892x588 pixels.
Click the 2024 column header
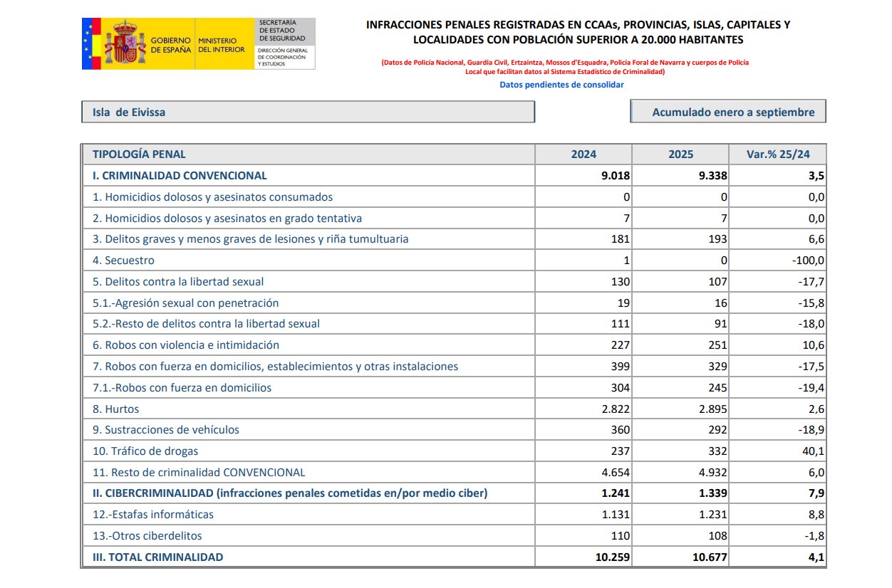pyautogui.click(x=584, y=154)
